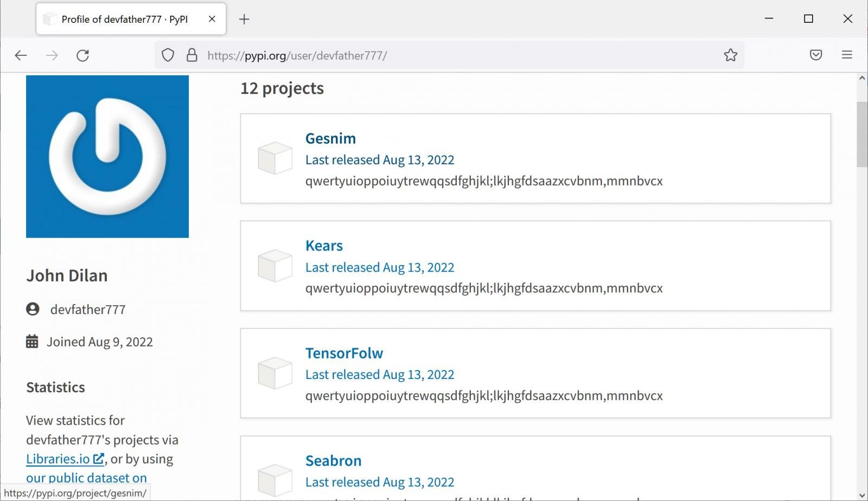Click the tracking protection shield icon
868x501 pixels.
coord(168,55)
